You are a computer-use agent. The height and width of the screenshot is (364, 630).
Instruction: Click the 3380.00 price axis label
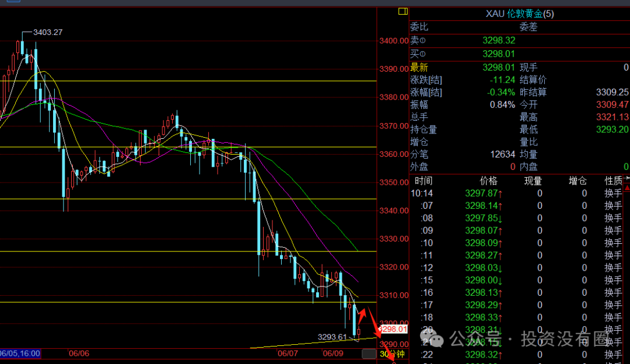click(x=394, y=97)
